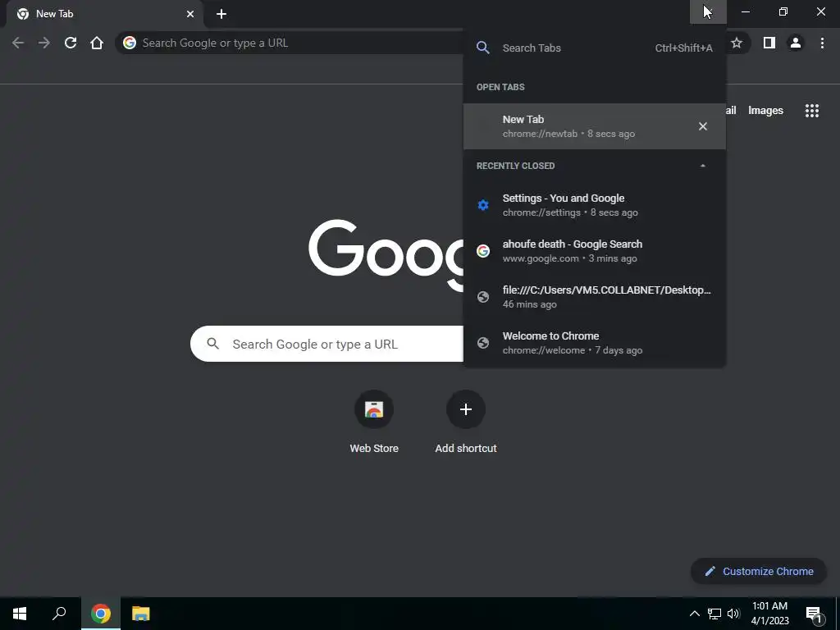This screenshot has width=840, height=630.
Task: Reload the current page
Action: tap(71, 43)
